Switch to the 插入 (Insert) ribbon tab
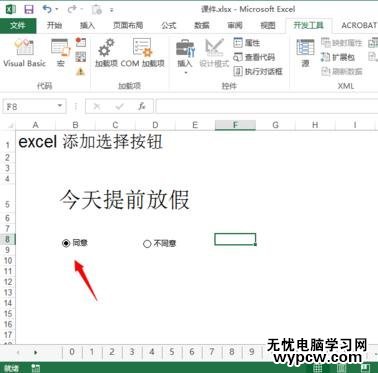Image resolution: width=378 pixels, height=373 pixels. [x=87, y=25]
